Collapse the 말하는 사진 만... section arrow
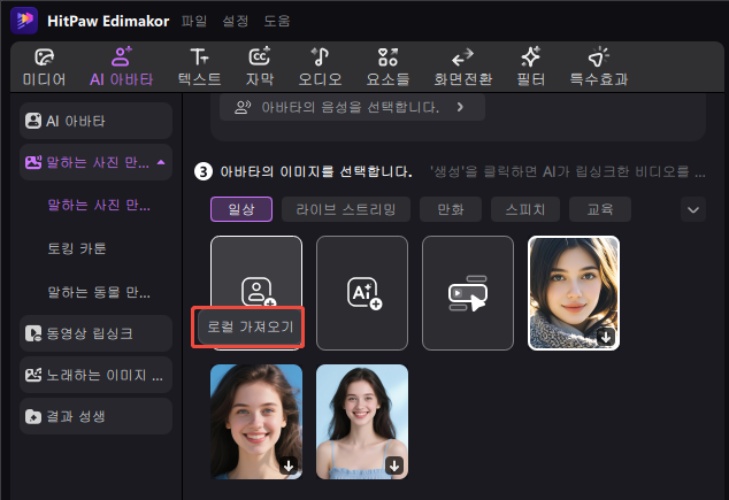Screen dimensions: 729x500 (161, 162)
